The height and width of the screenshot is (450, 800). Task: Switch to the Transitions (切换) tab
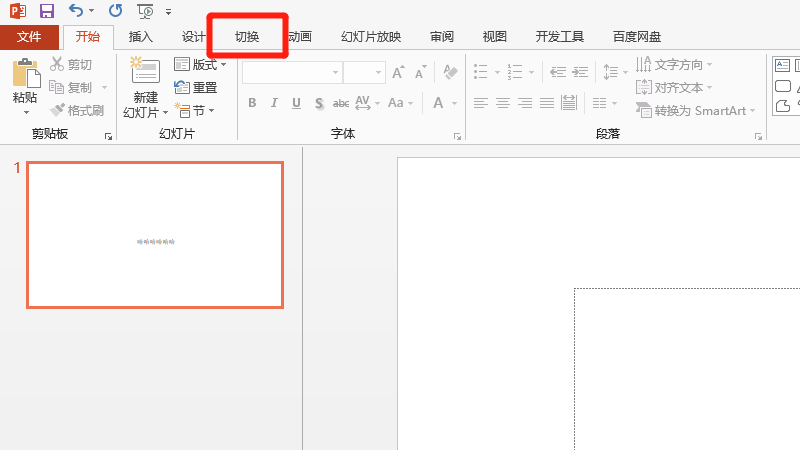coord(246,37)
